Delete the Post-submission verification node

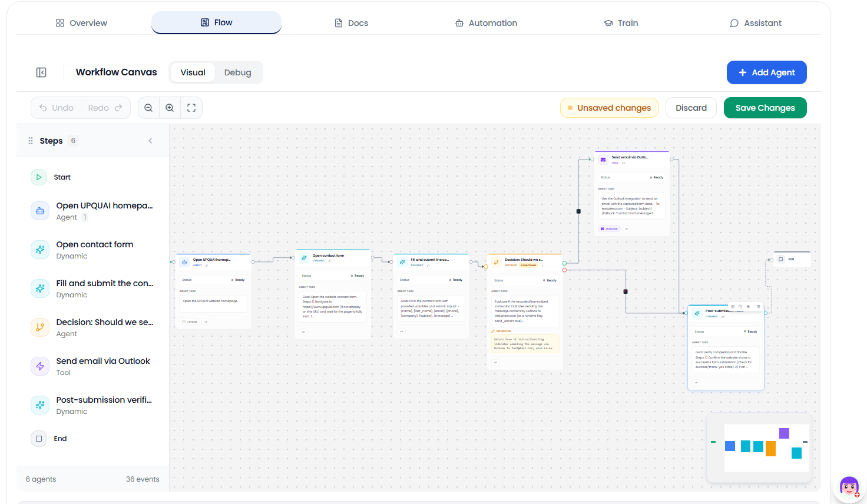pyautogui.click(x=759, y=307)
